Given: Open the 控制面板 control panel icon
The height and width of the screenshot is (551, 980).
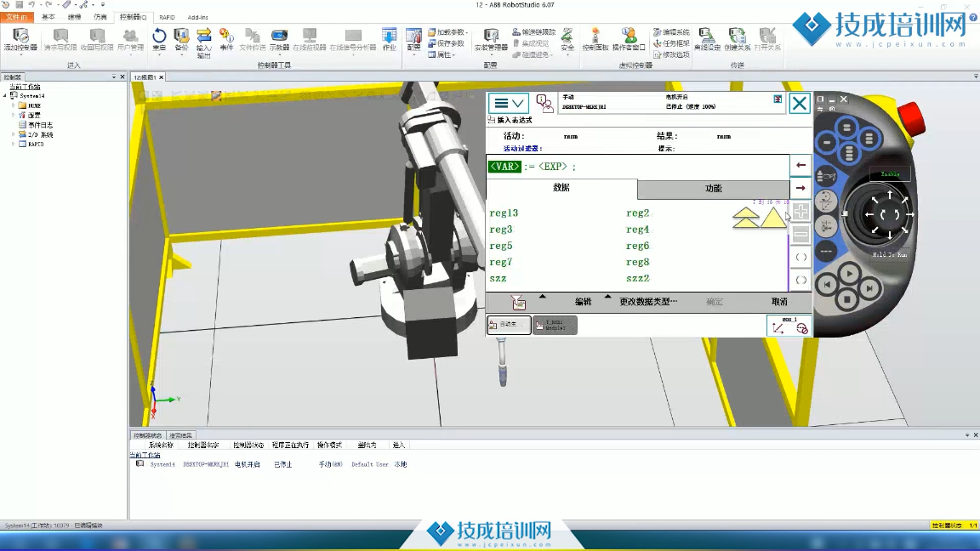Looking at the screenshot, I should (595, 39).
